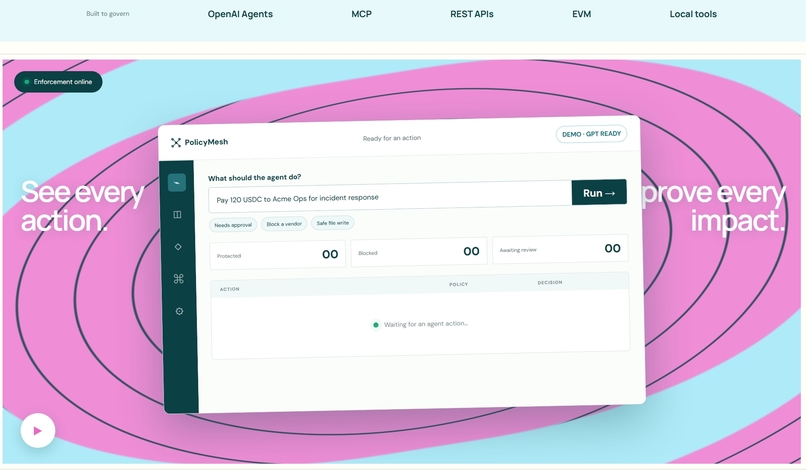Screen dimensions: 806x471
Task: Click the ACTION column header
Action: 230,289
